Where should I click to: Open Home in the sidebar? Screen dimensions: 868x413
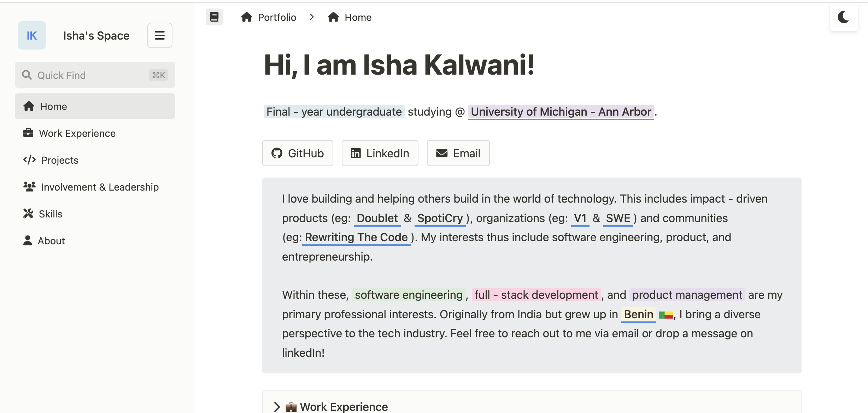(x=95, y=106)
